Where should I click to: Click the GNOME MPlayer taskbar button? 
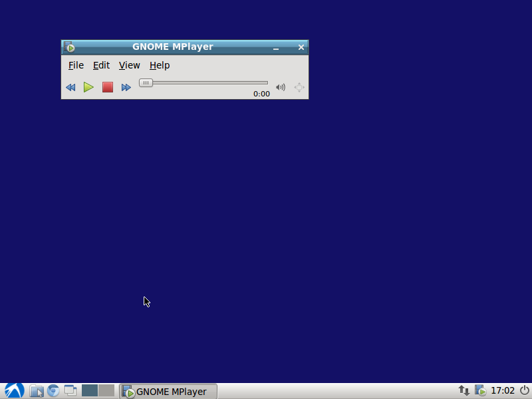click(168, 391)
